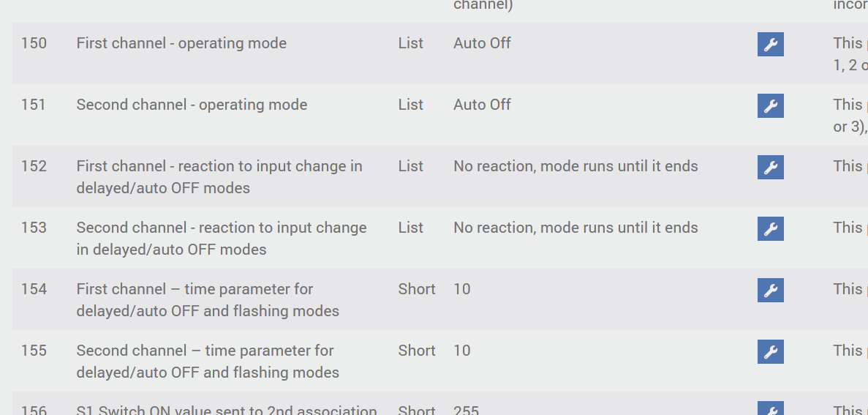Select parameter number 154 cell
The image size is (868, 415).
point(34,289)
